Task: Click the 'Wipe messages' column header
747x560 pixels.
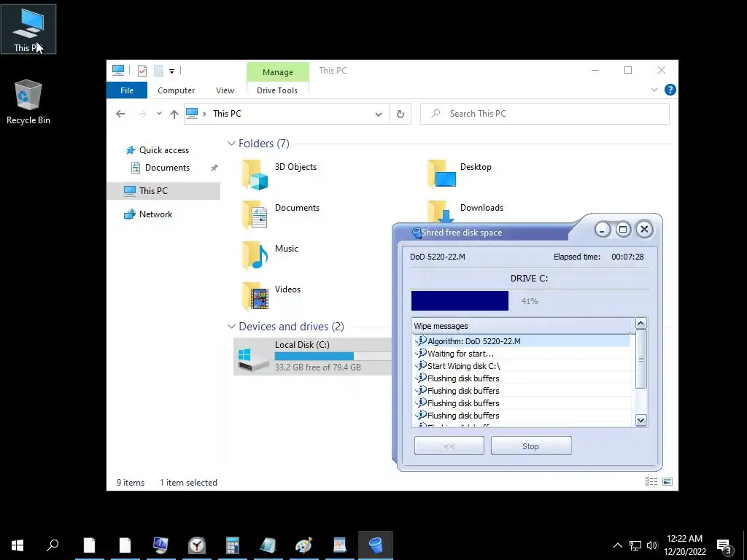Action: [x=523, y=326]
